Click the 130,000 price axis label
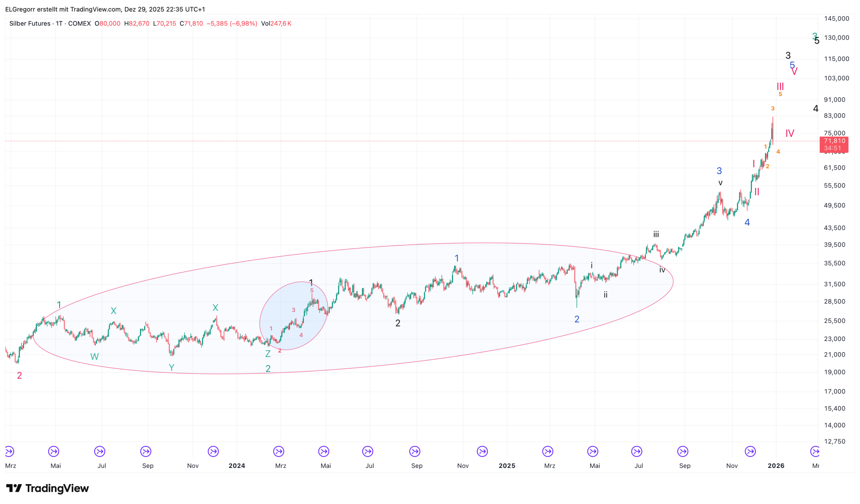Screen dimensions: 860x504 click(837, 37)
